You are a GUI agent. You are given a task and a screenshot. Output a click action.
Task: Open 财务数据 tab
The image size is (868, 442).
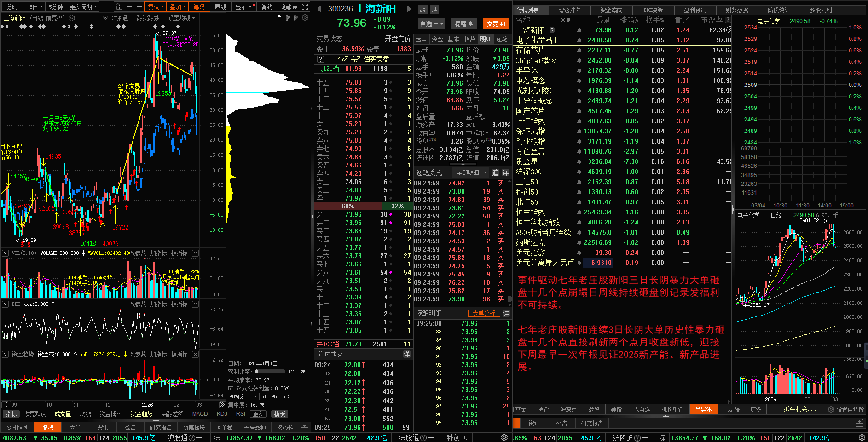click(x=737, y=10)
